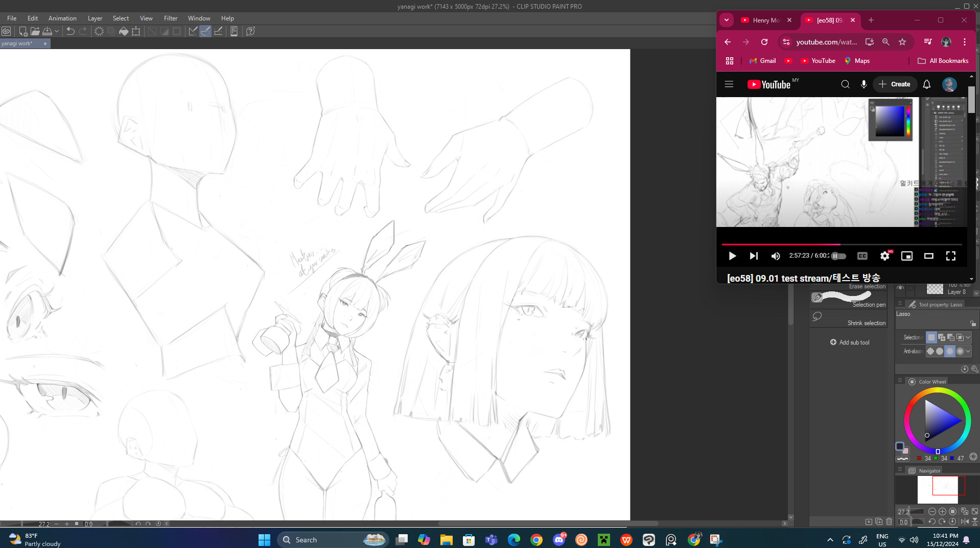Click the Save icon in command bar
980x548 pixels.
tap(48, 31)
